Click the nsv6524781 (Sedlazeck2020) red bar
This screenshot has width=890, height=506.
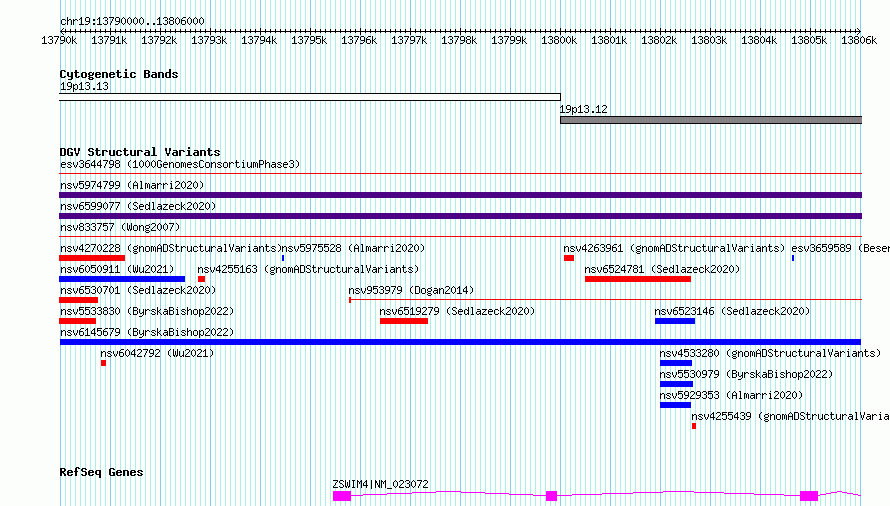tap(638, 279)
